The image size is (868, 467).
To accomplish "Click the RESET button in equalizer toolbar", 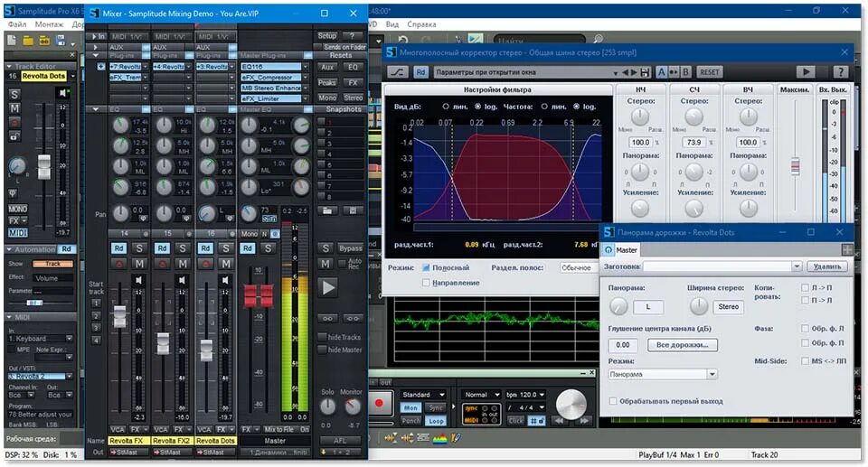I will coord(709,72).
